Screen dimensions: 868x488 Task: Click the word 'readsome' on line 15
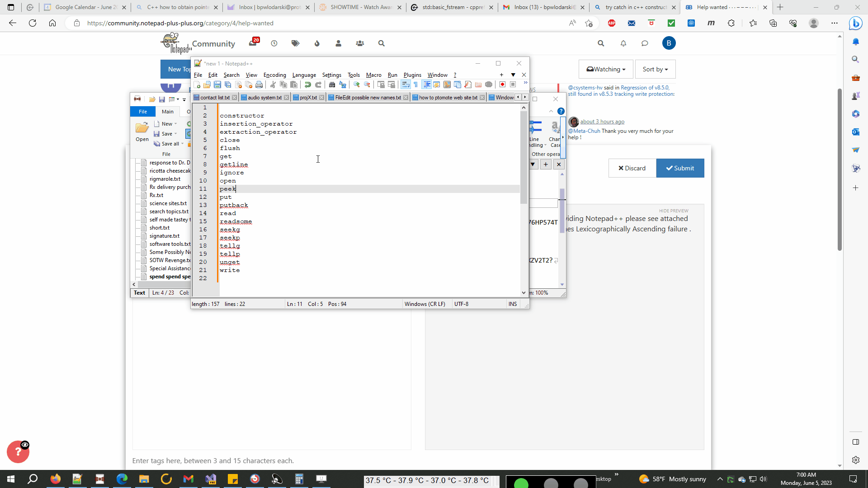click(x=236, y=221)
